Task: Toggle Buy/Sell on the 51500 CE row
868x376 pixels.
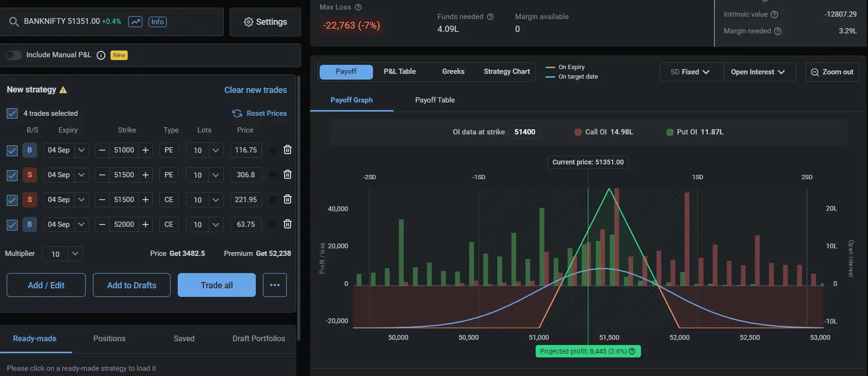Action: click(30, 200)
